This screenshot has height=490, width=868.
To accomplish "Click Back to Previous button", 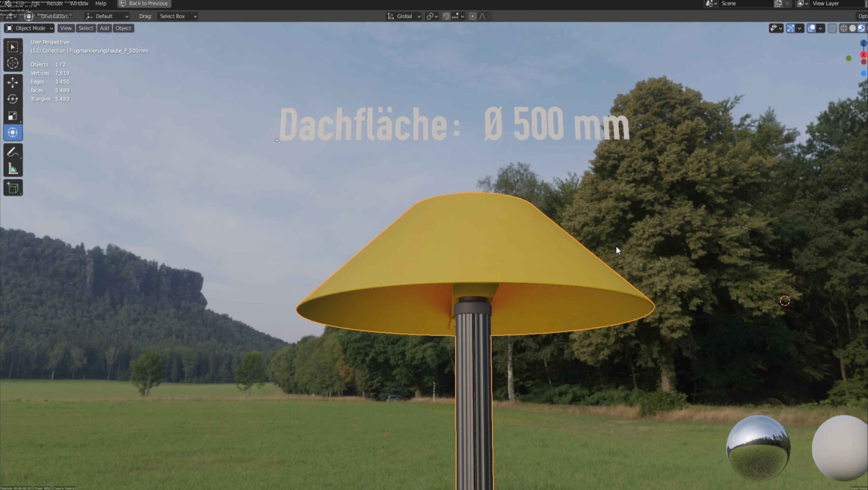I will [x=144, y=3].
